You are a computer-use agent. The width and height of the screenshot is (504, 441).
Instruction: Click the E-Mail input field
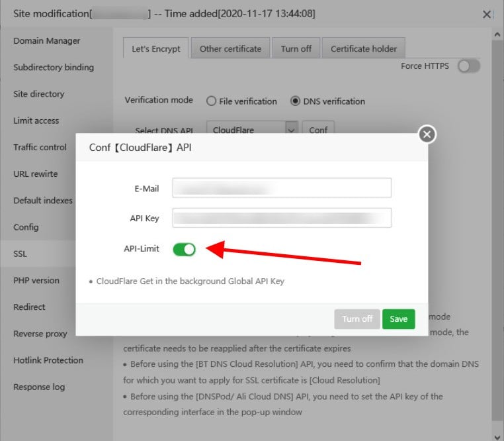pos(282,187)
